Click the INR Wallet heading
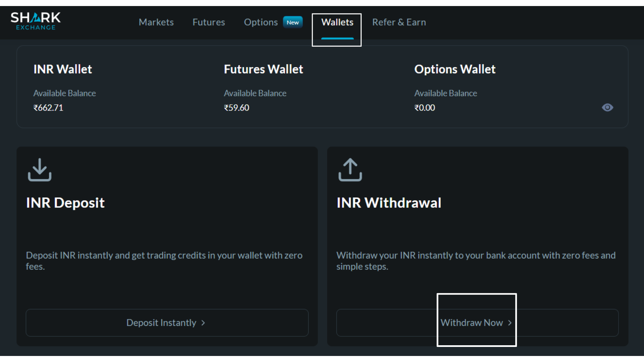Image resolution: width=644 pixels, height=362 pixels. tap(63, 69)
